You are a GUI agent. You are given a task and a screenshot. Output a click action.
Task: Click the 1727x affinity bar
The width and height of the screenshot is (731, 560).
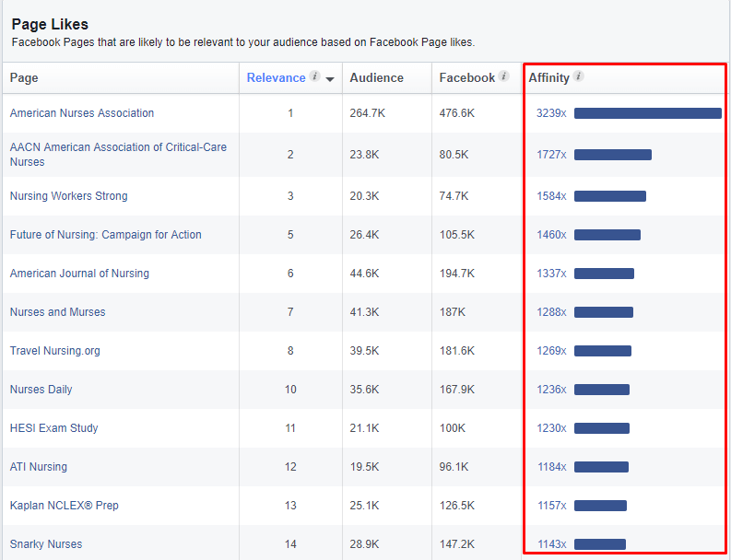[x=613, y=155]
